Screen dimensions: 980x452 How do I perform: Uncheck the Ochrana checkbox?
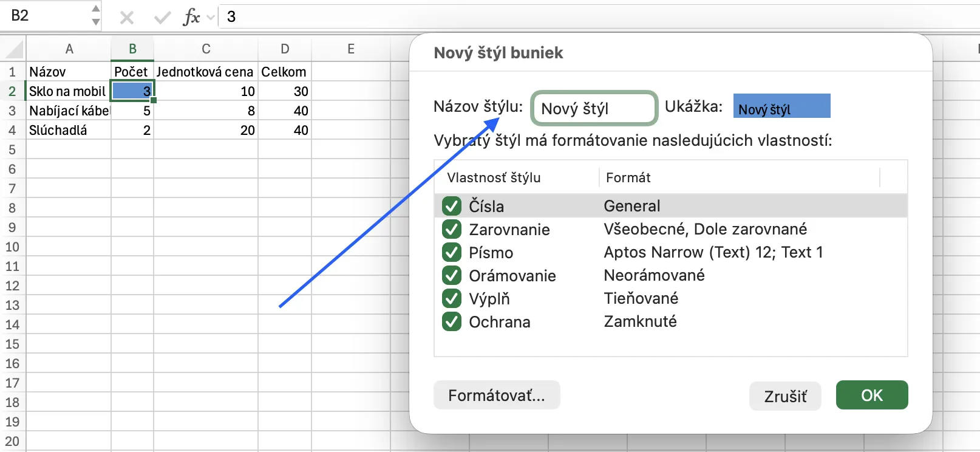[452, 321]
